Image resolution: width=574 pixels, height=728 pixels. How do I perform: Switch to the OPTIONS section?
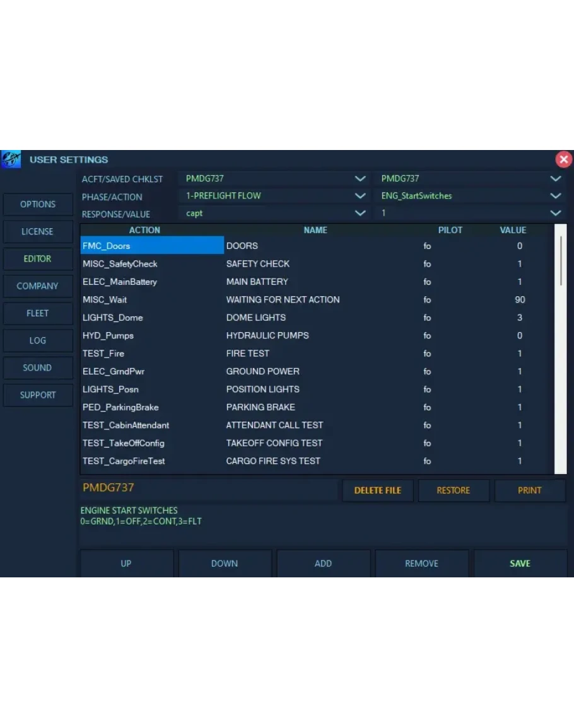click(38, 204)
